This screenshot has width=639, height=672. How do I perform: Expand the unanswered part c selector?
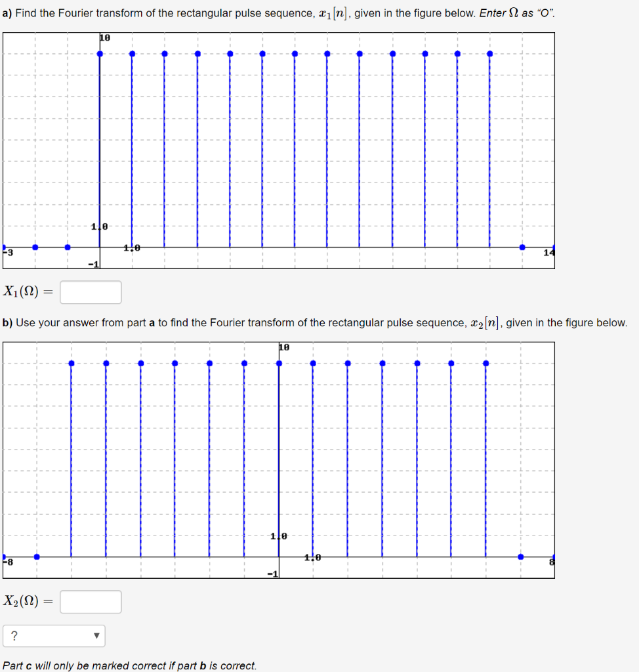[54, 635]
